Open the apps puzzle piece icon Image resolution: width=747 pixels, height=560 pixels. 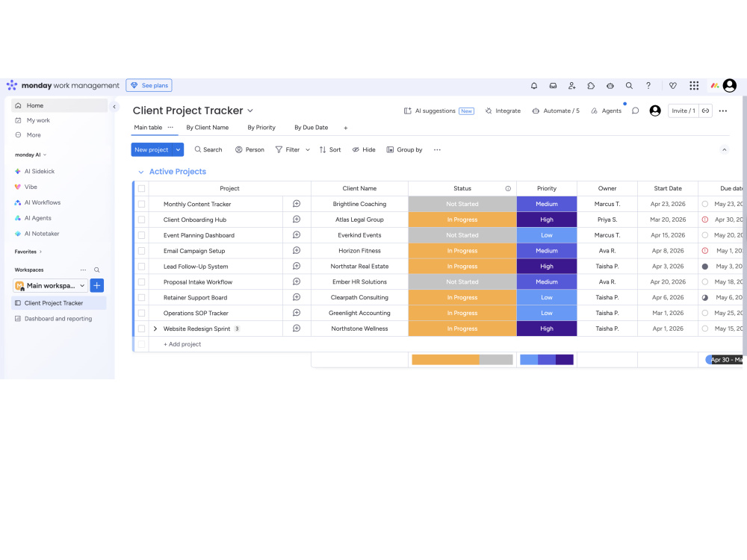[591, 86]
